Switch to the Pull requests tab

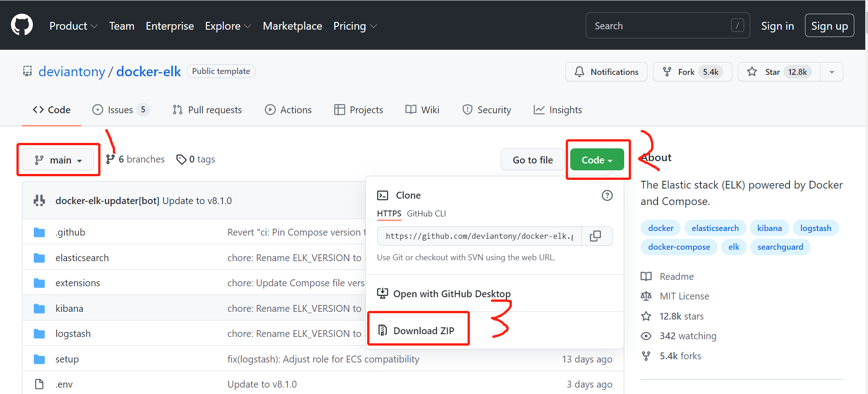click(x=207, y=110)
